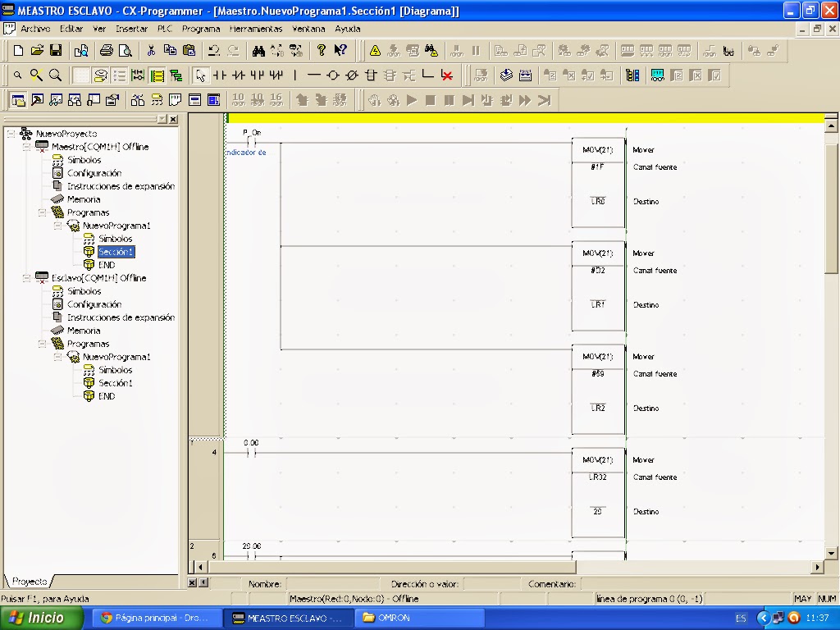Collapse NuevoPrograma1 under Esclavo
The image size is (840, 630).
click(57, 357)
